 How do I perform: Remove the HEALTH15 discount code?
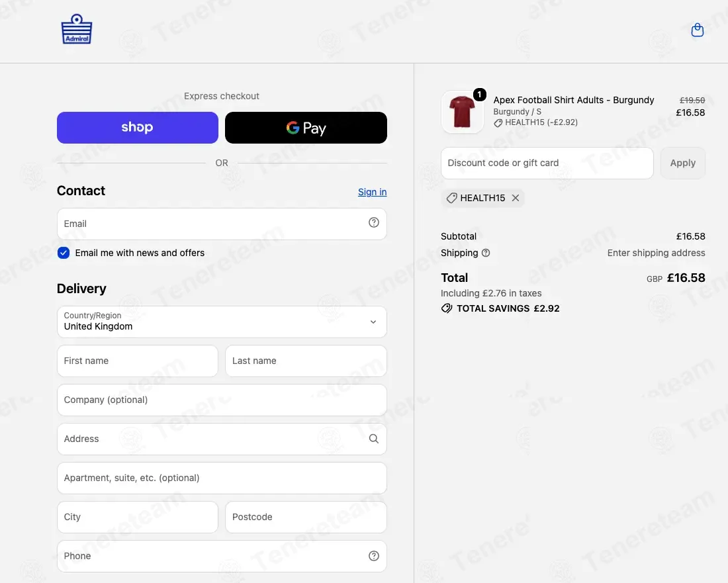click(516, 199)
